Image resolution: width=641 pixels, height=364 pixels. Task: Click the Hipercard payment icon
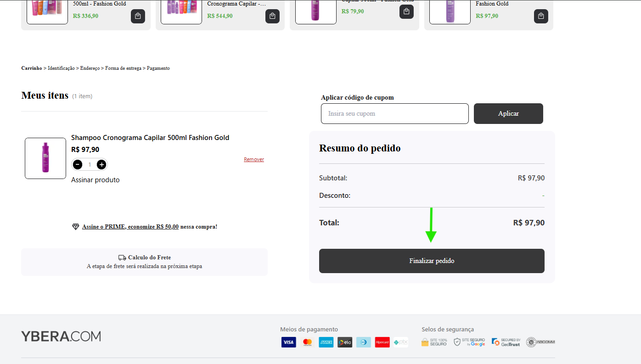(x=382, y=342)
